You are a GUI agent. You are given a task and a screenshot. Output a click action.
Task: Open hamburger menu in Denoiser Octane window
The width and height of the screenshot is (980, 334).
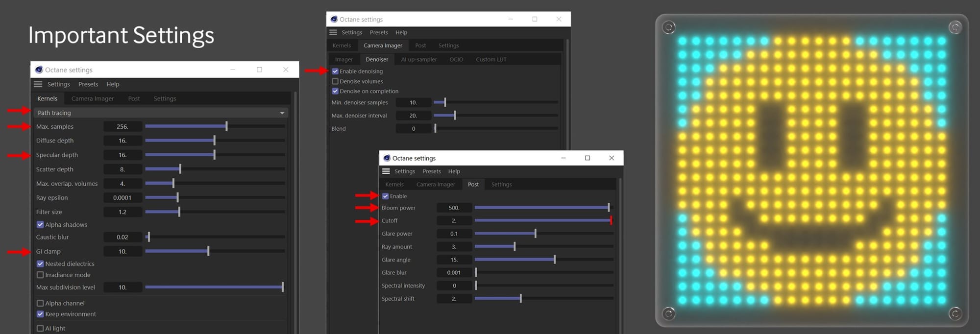point(333,32)
